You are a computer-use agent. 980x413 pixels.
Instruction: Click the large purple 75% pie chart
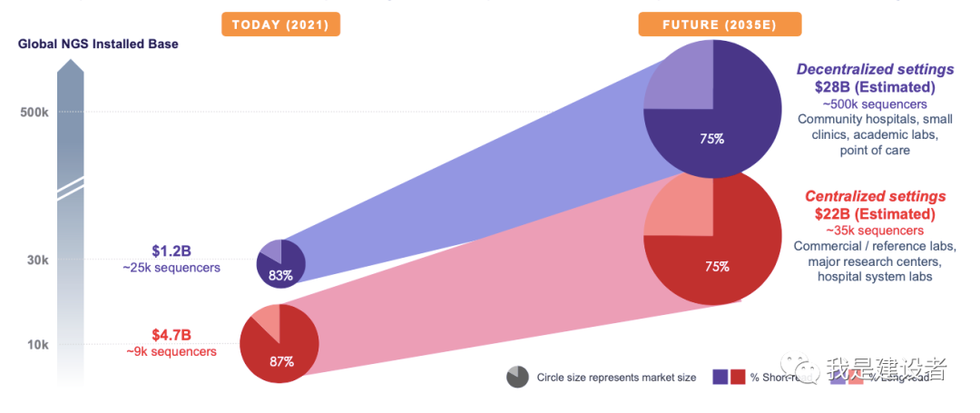(x=712, y=109)
